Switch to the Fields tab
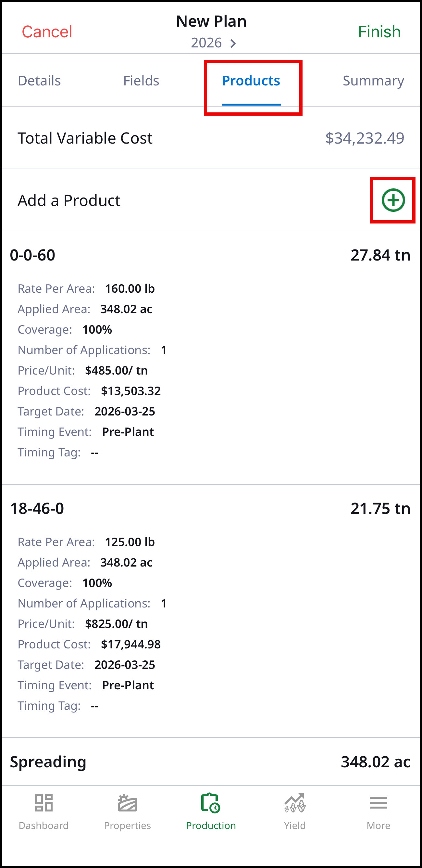The width and height of the screenshot is (422, 868). pos(141,81)
